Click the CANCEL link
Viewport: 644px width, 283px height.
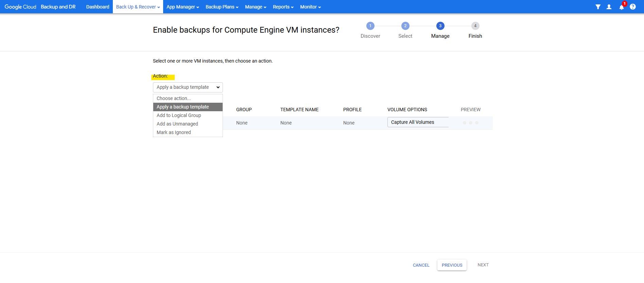[x=421, y=265]
